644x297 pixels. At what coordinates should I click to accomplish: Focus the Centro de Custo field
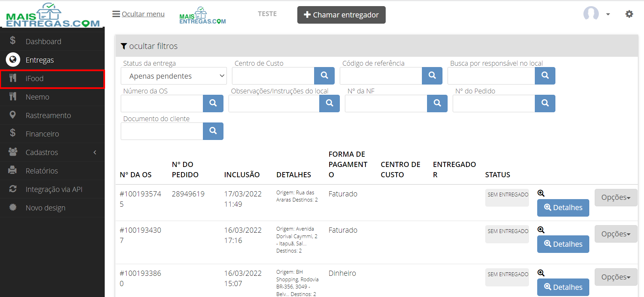(x=273, y=76)
